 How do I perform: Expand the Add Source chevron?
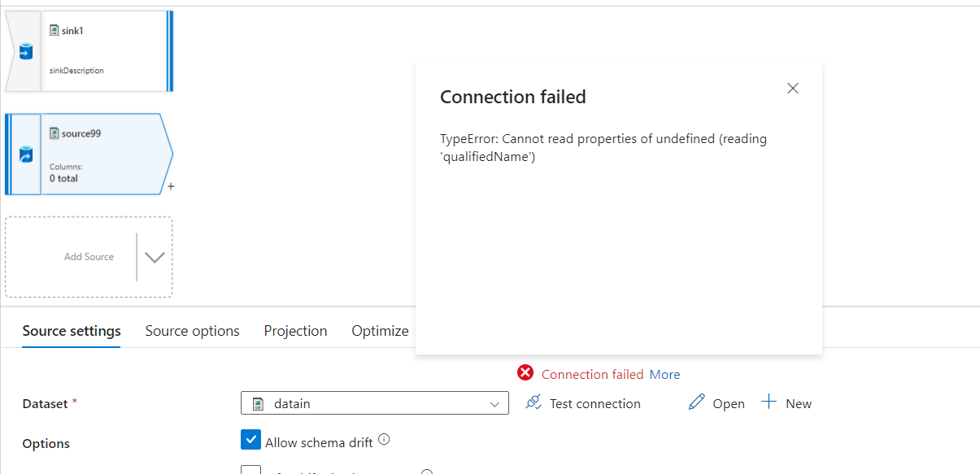tap(155, 257)
